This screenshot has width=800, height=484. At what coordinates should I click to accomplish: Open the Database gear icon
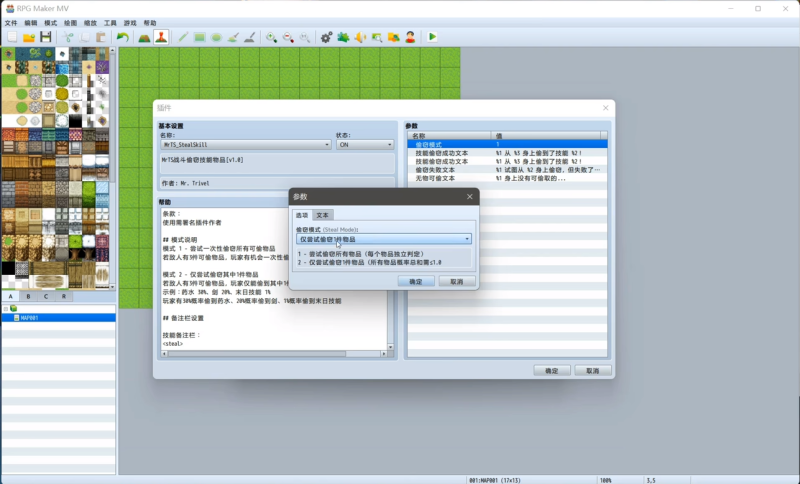tap(327, 37)
